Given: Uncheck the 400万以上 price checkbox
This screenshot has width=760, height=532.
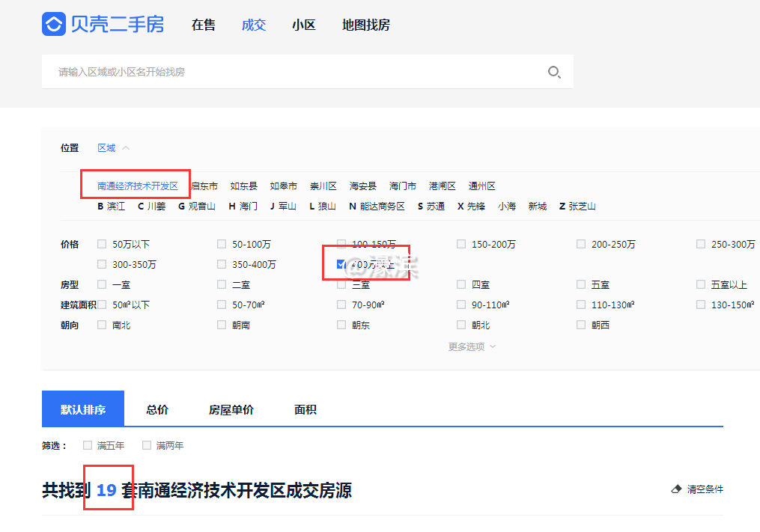Looking at the screenshot, I should [x=341, y=263].
